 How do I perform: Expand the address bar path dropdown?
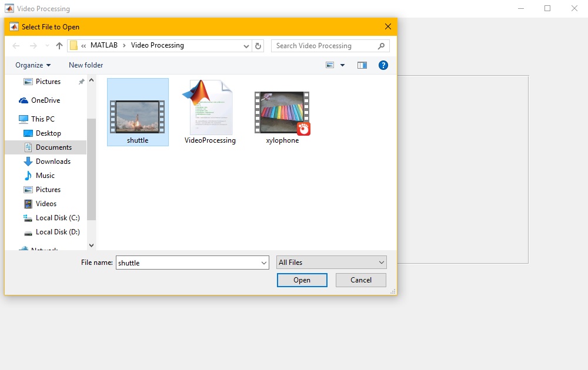[x=246, y=46]
